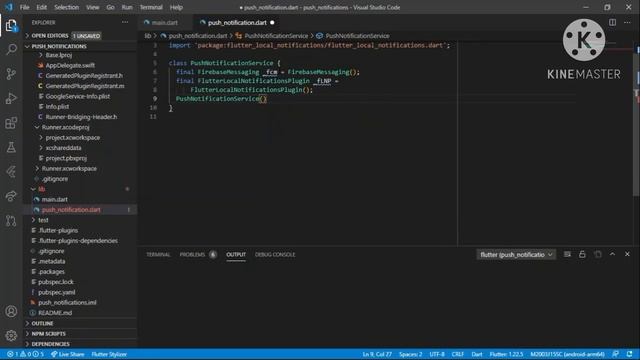Open pubspec.yaml in the explorer

point(56,292)
